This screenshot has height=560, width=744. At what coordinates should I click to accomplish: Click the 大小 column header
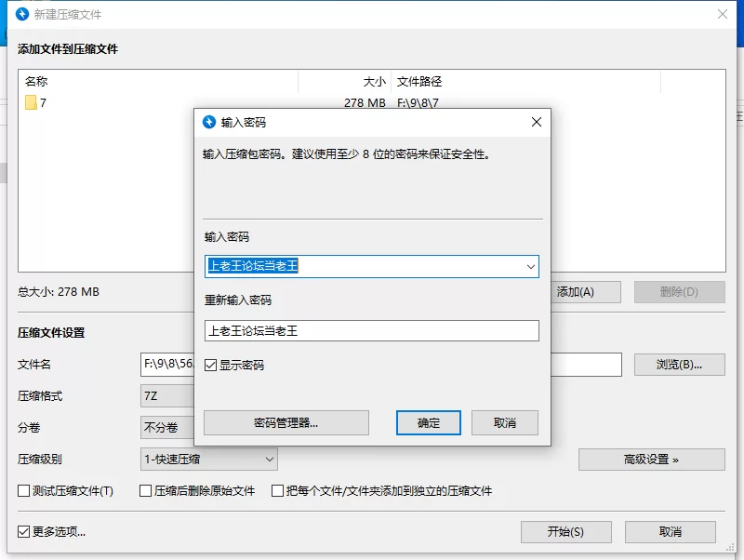[x=345, y=82]
